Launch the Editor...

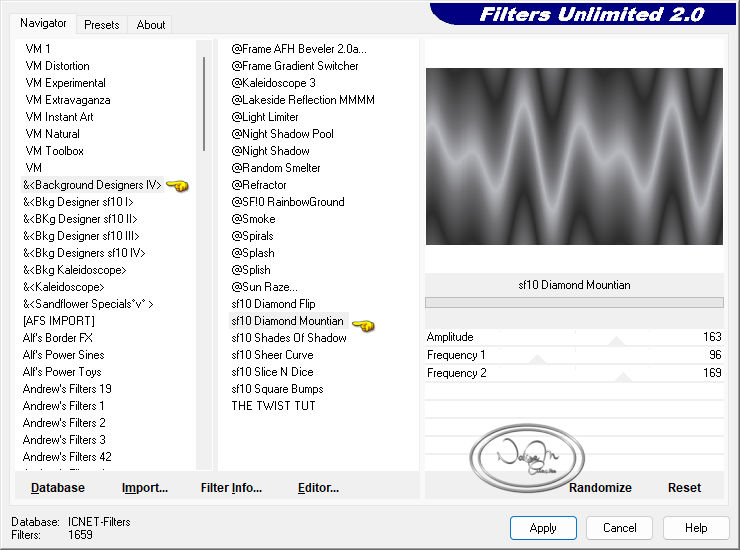318,488
